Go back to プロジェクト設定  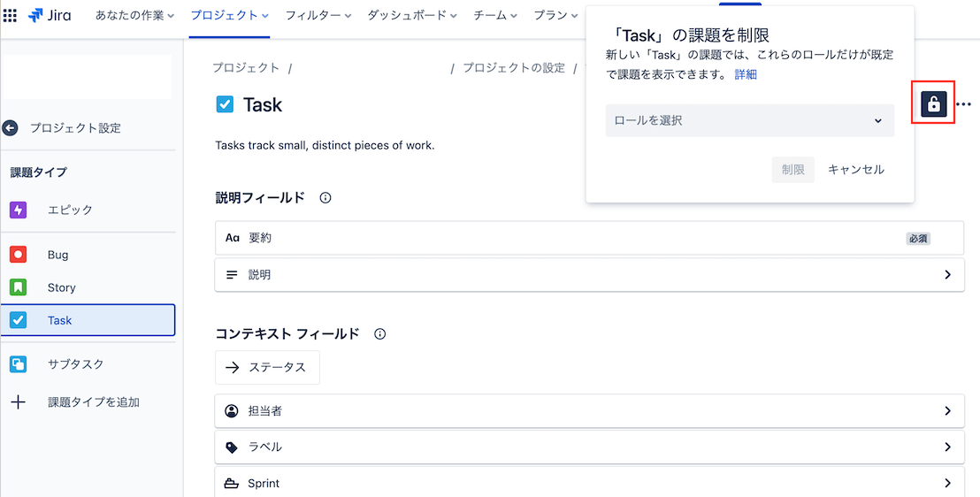point(76,128)
